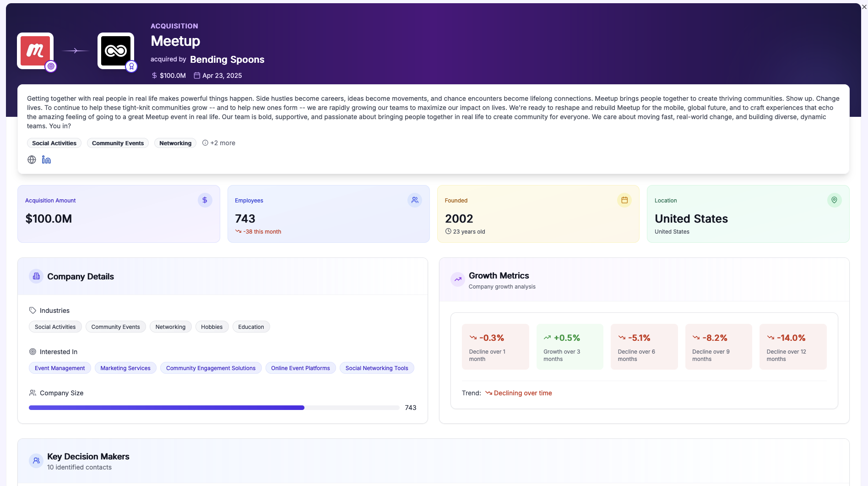Select the Social Activities chip under Industries
Image resolution: width=868 pixels, height=486 pixels.
(x=55, y=327)
